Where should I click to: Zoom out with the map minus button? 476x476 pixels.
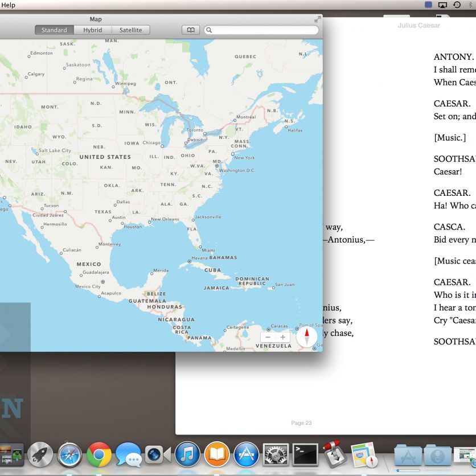[268, 337]
